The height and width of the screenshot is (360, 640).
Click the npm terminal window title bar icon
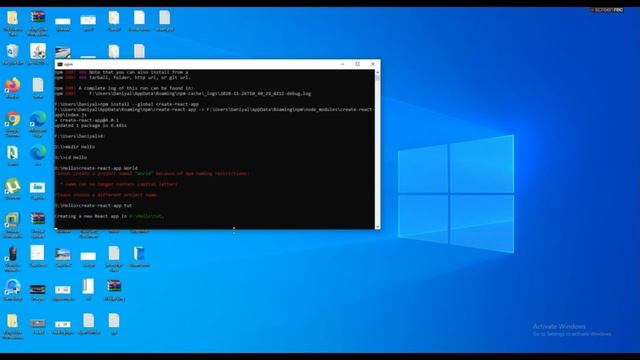coord(60,64)
